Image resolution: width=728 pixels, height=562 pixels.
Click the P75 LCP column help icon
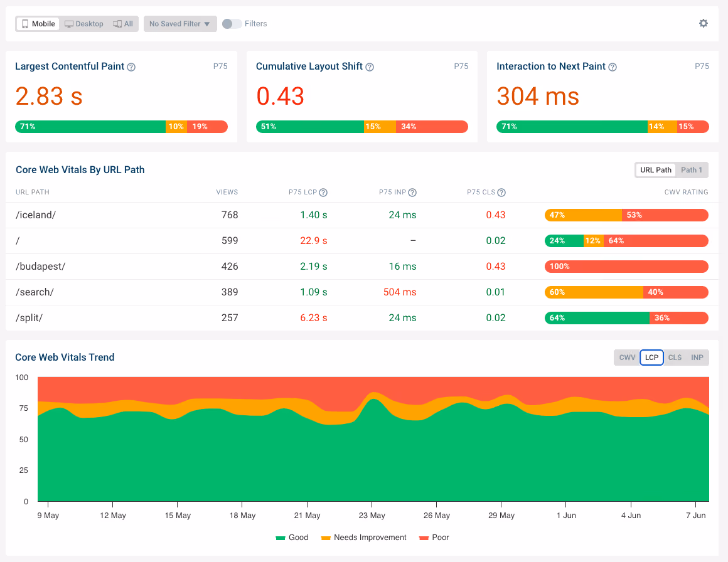click(323, 193)
